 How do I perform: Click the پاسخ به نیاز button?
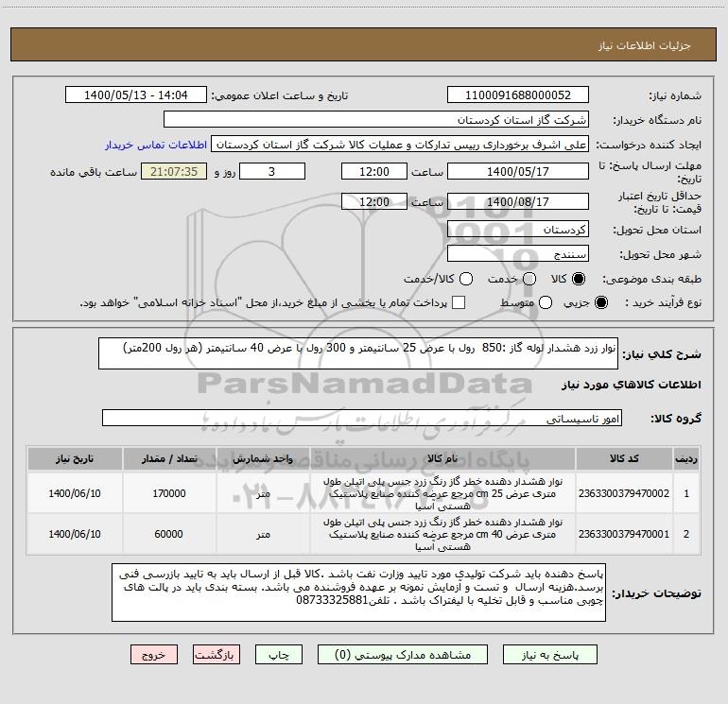[549, 655]
